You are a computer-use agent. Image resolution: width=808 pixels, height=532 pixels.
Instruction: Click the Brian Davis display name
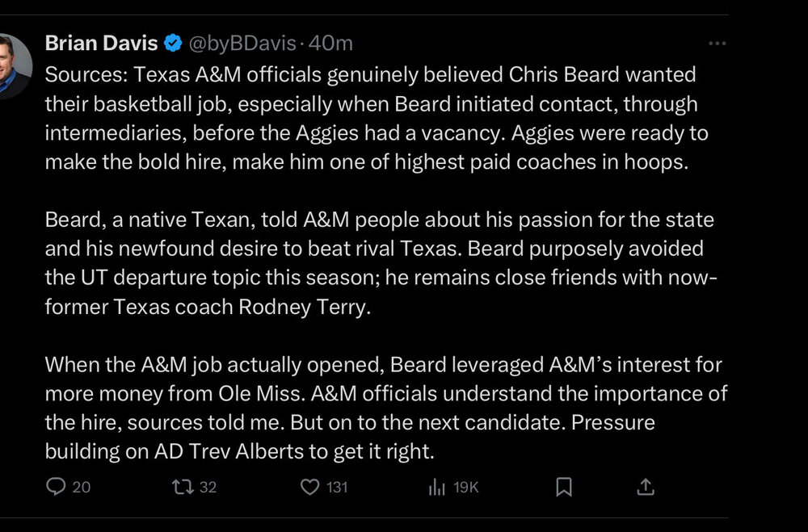[101, 43]
